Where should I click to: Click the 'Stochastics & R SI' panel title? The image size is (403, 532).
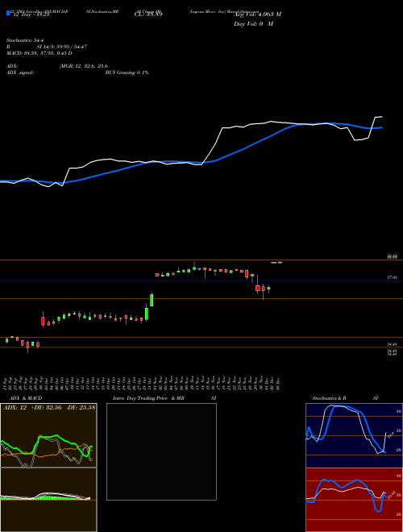(345, 398)
